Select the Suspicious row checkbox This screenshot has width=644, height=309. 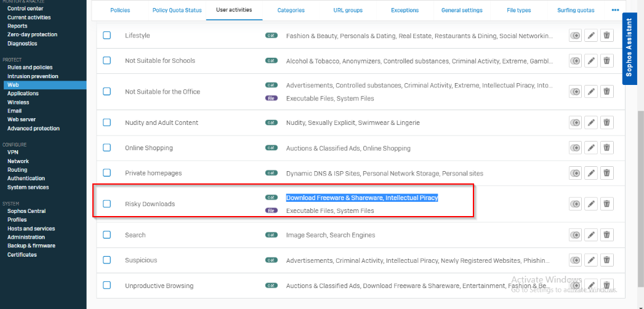tap(107, 260)
